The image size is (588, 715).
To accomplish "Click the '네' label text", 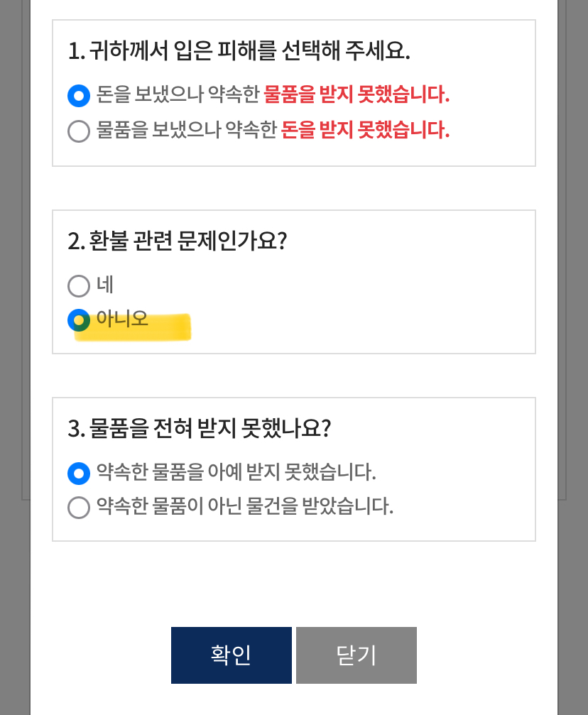I will tap(105, 285).
